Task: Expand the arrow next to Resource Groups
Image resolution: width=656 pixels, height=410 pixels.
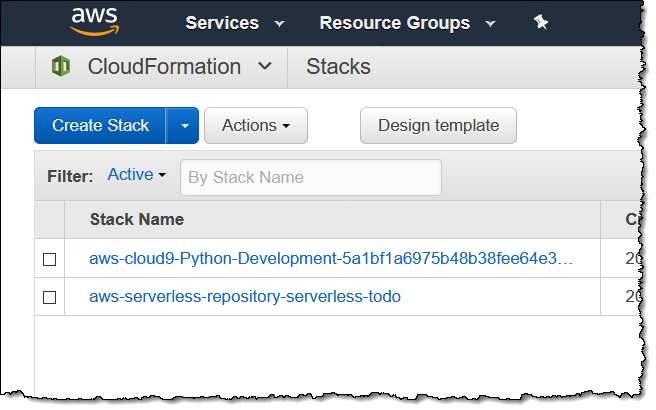Action: (x=490, y=24)
